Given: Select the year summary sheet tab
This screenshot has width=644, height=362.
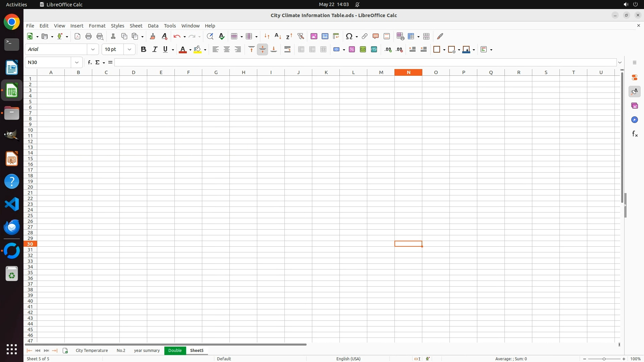Looking at the screenshot, I should point(147,350).
